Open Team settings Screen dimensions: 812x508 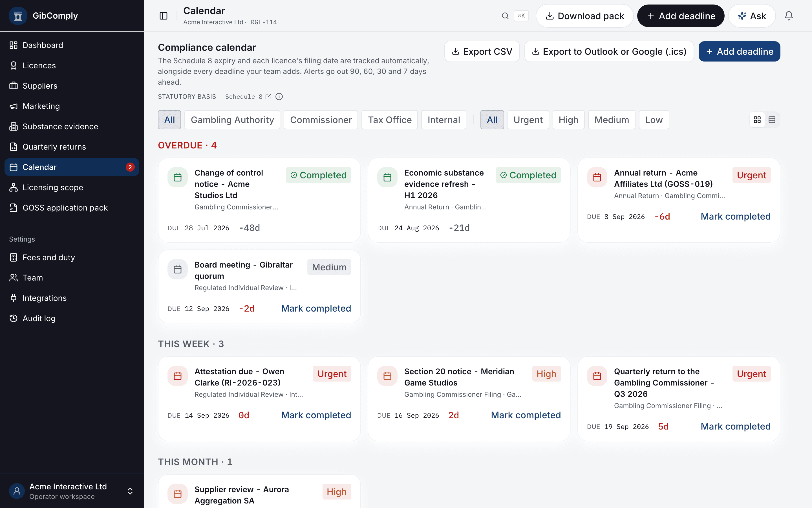pyautogui.click(x=72, y=278)
